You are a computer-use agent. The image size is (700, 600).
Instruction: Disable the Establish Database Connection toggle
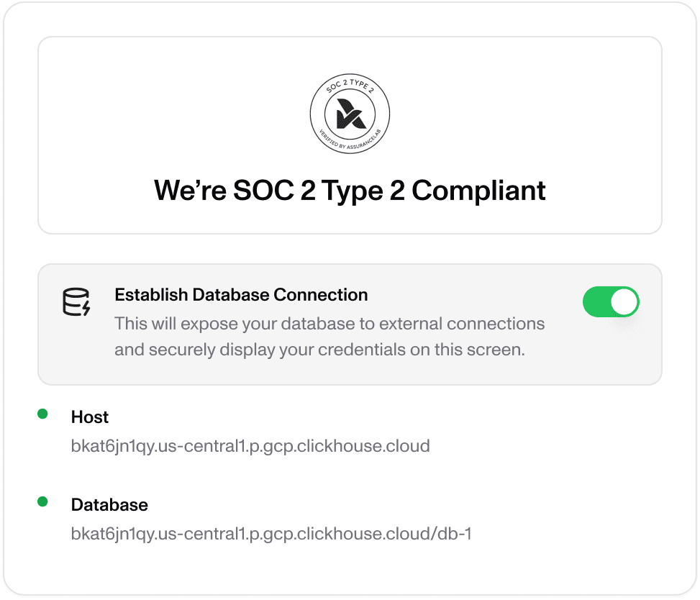(611, 302)
